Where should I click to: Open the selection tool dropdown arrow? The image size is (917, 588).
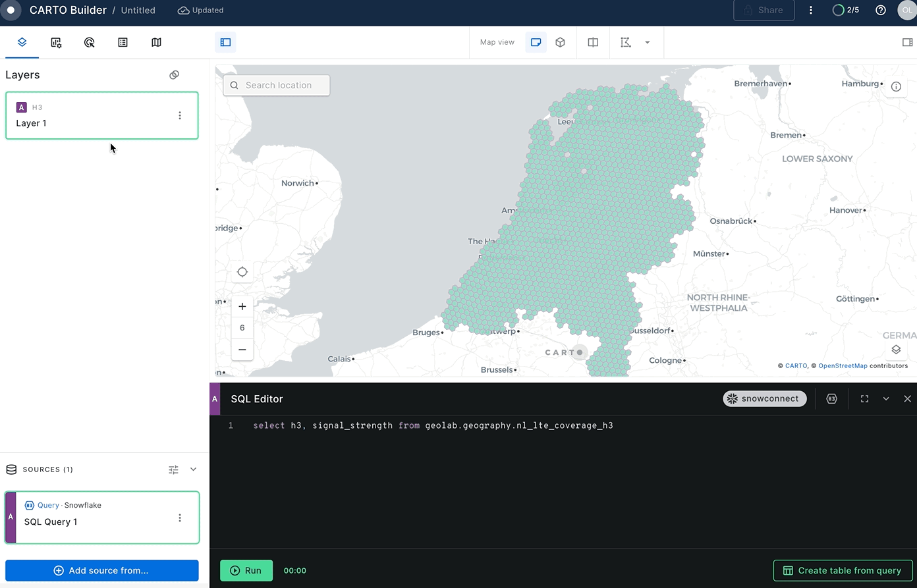tap(648, 41)
